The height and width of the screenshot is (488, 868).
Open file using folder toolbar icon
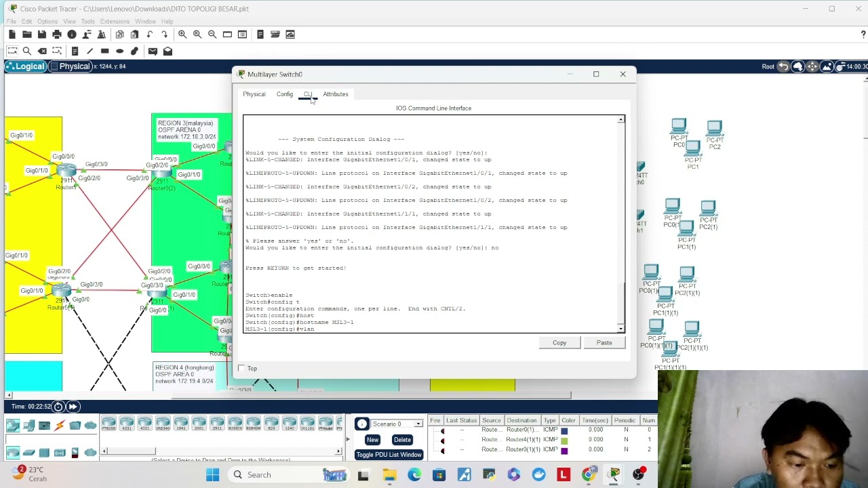point(27,35)
